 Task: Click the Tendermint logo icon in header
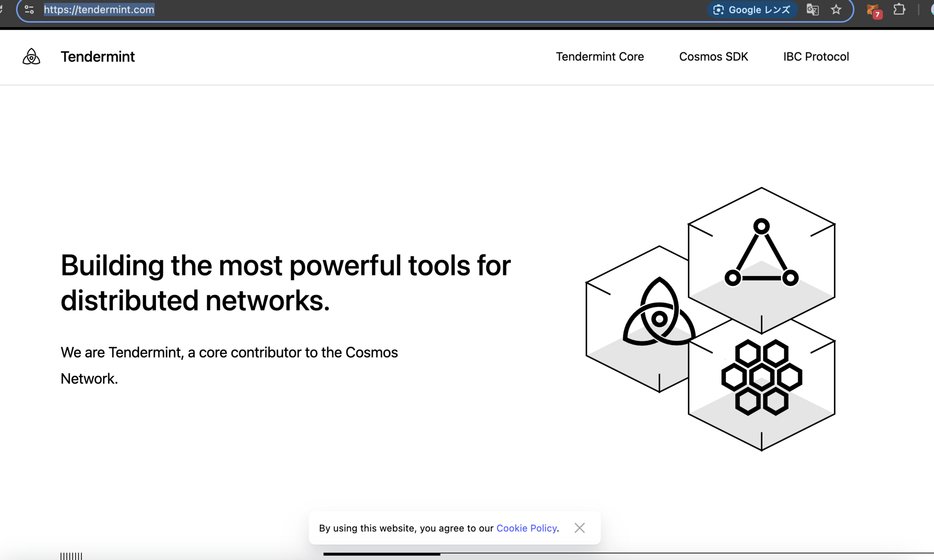(31, 56)
